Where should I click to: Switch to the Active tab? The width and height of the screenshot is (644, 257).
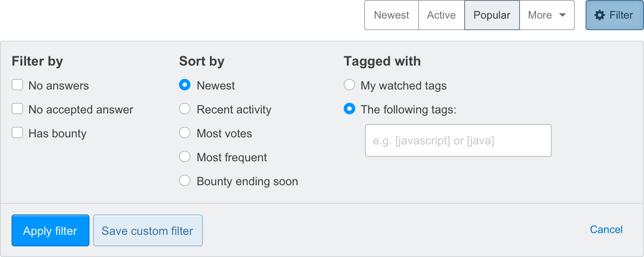441,15
